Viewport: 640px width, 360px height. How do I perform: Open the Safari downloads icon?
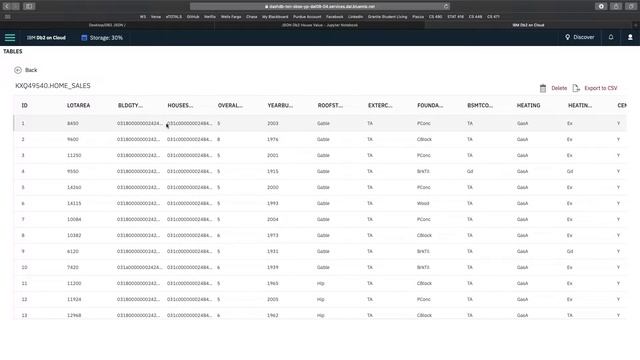(x=601, y=6)
